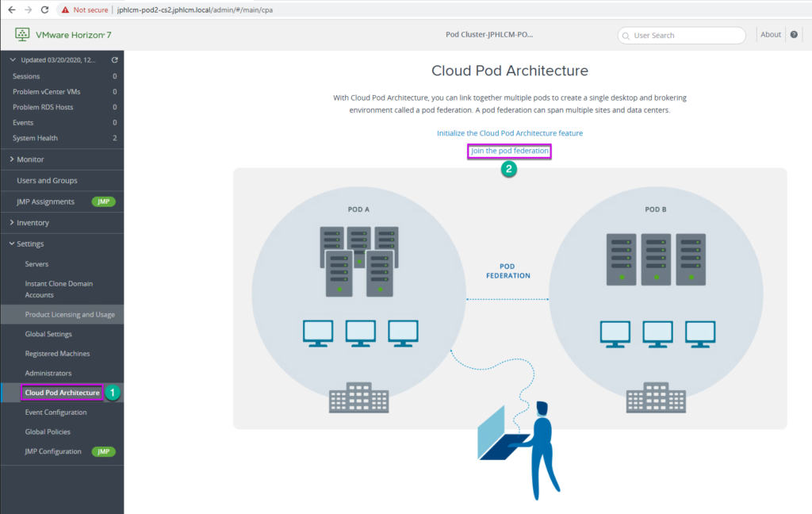
Task: Click the Cloud Pod Architecture page heading
Action: pos(510,71)
